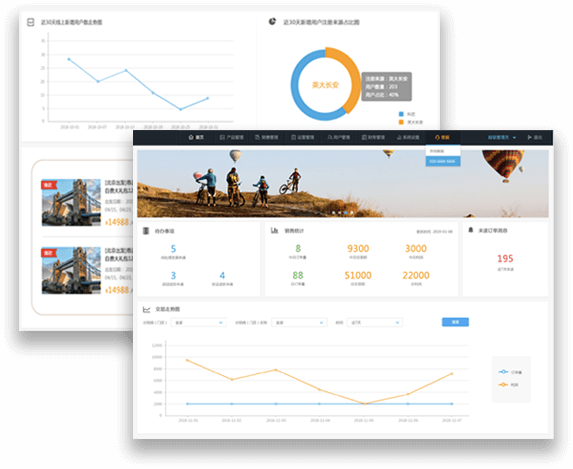Click the home icon in navigation bar
The width and height of the screenshot is (573, 469).
(x=191, y=137)
